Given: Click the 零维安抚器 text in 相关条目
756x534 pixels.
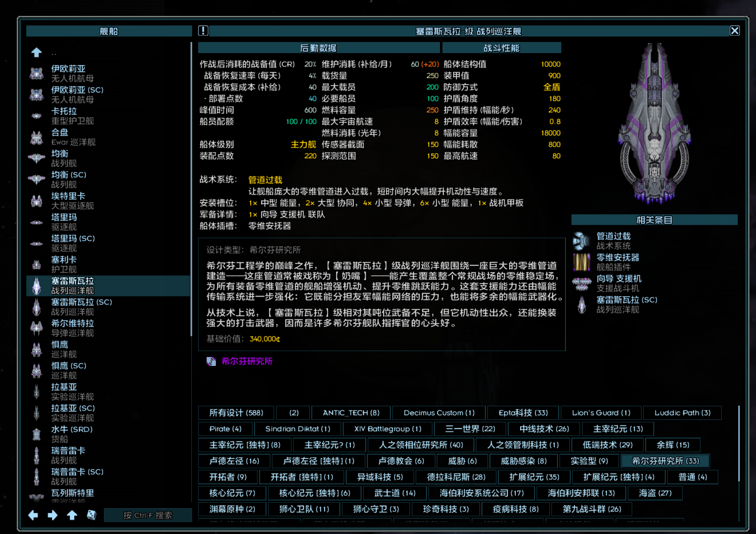Looking at the screenshot, I should [618, 258].
